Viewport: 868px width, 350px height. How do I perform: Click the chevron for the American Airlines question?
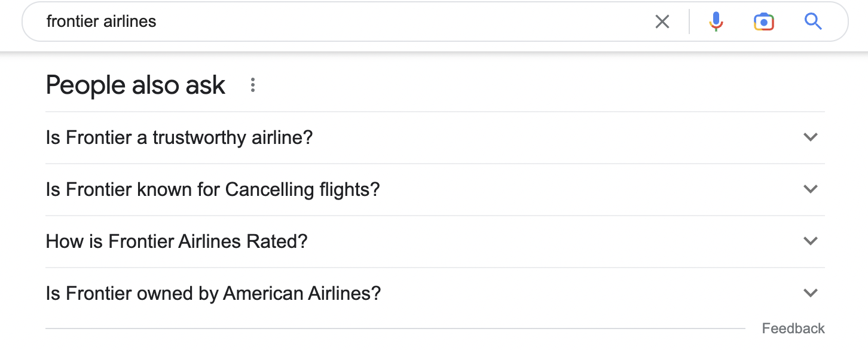click(811, 293)
